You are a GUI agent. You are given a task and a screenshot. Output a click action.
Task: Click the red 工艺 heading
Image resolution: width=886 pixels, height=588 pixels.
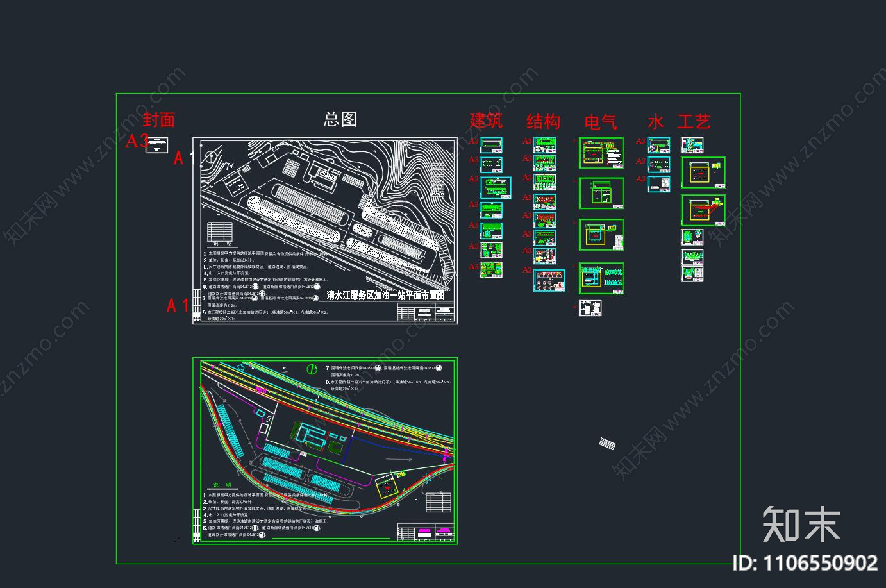694,121
